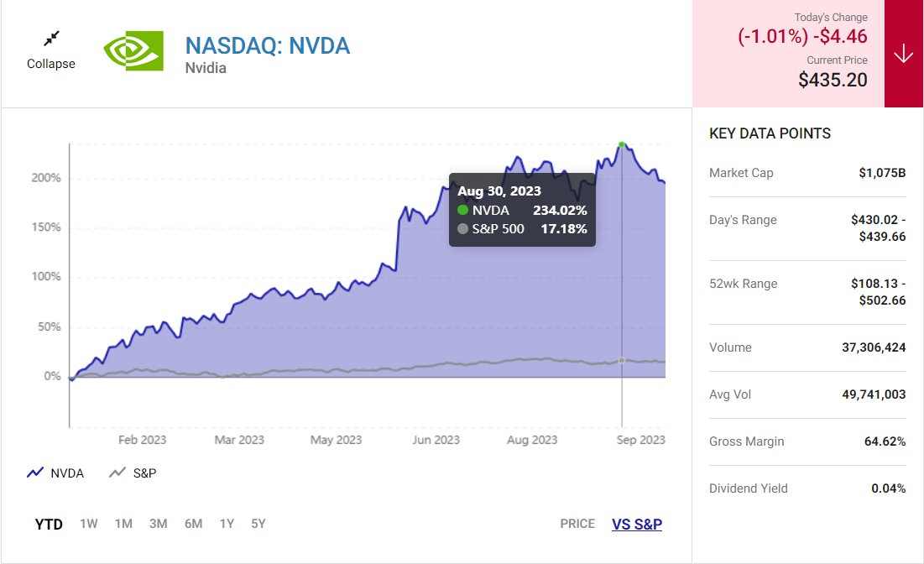
Task: Click the Aug 30, 2023 tooltip
Action: [x=522, y=209]
